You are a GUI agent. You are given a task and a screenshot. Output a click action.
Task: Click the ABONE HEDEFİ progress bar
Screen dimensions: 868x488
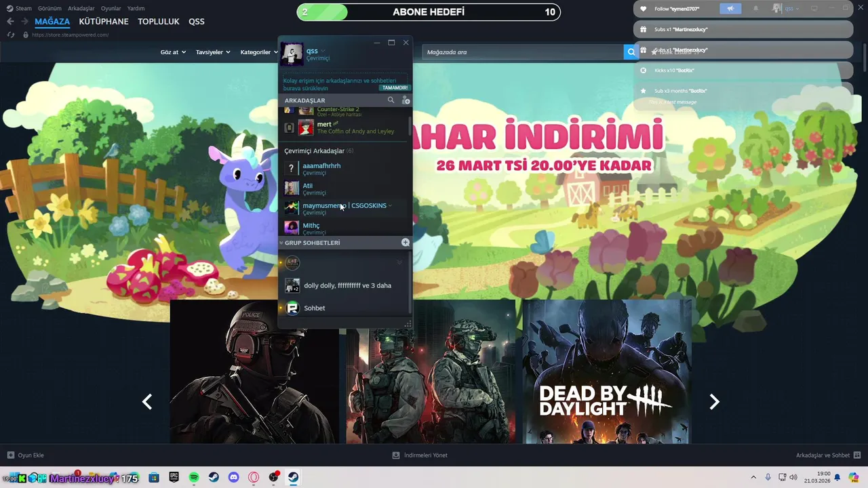click(x=429, y=12)
